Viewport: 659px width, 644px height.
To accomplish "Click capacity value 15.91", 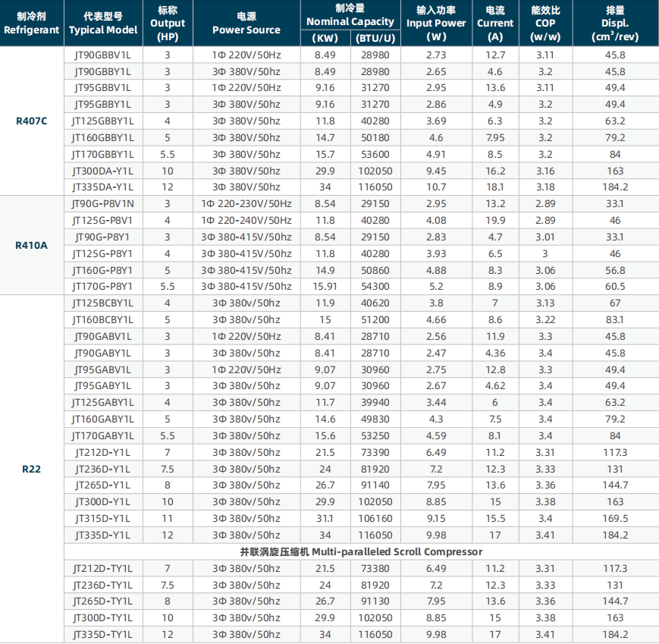I will point(325,287).
